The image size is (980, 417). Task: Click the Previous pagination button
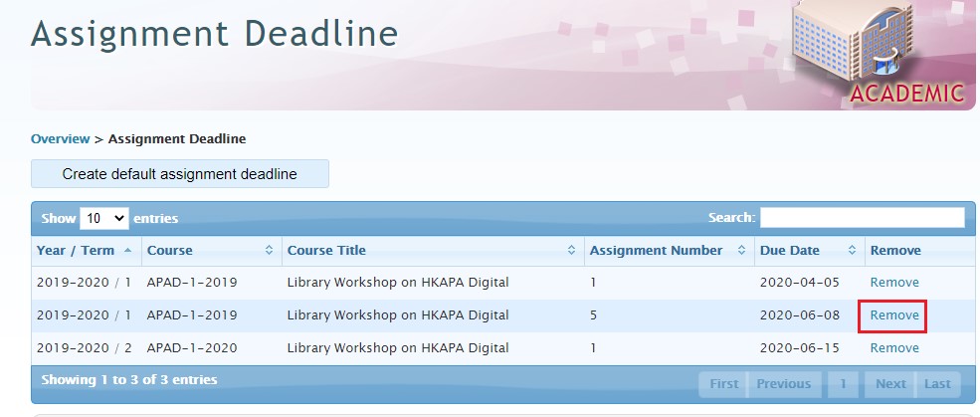pyautogui.click(x=784, y=384)
